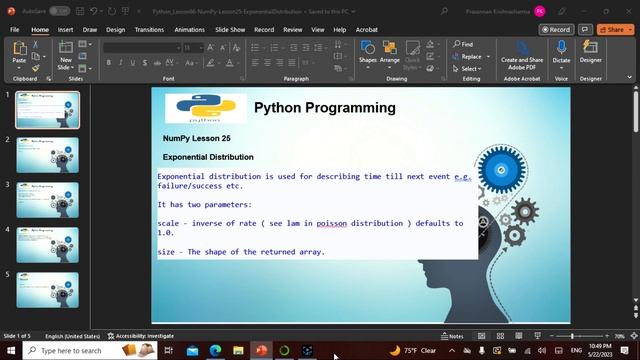Switch to the Animations tab
Screen dimensions: 640x360
coord(189,30)
